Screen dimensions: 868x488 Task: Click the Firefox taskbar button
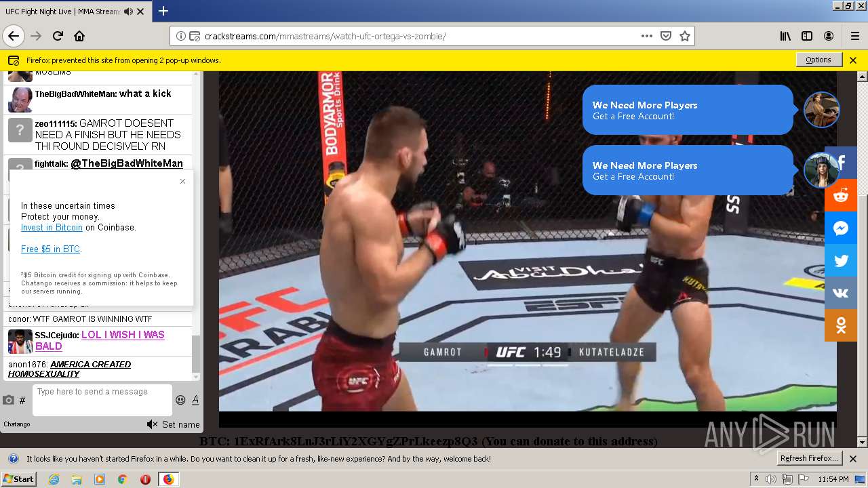(x=168, y=479)
